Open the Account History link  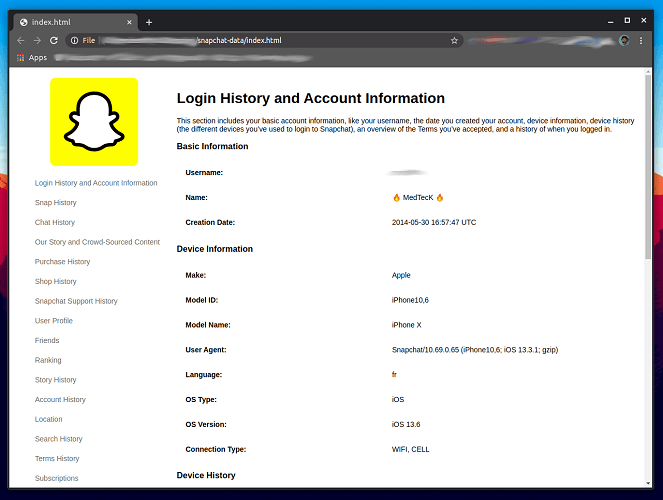pos(60,399)
